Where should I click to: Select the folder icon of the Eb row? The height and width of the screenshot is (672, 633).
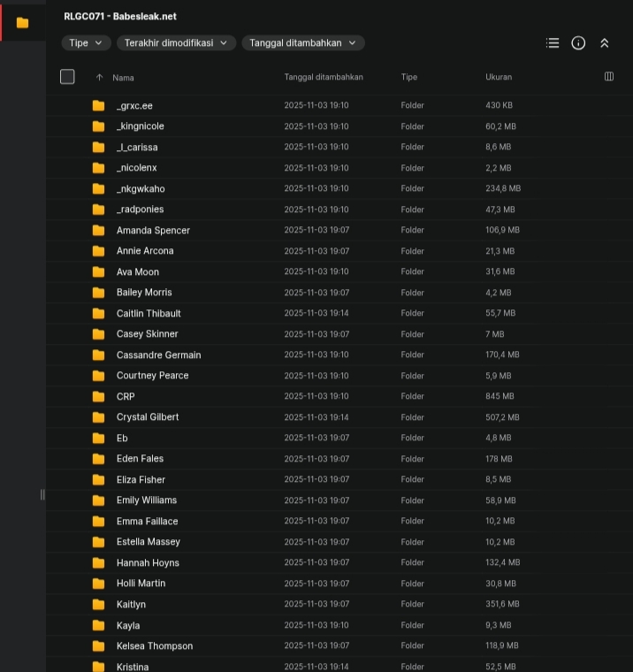tap(98, 438)
